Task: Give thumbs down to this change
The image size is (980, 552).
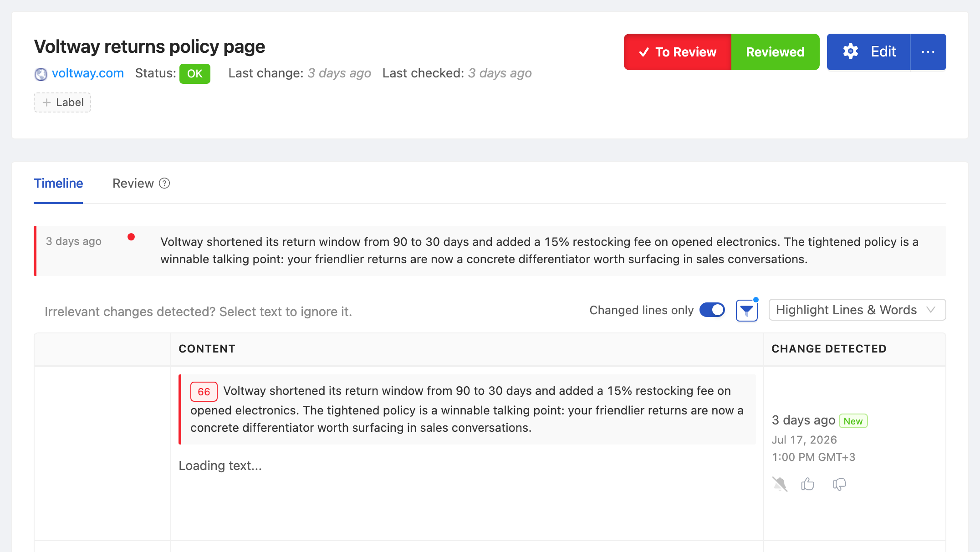Action: [x=839, y=484]
